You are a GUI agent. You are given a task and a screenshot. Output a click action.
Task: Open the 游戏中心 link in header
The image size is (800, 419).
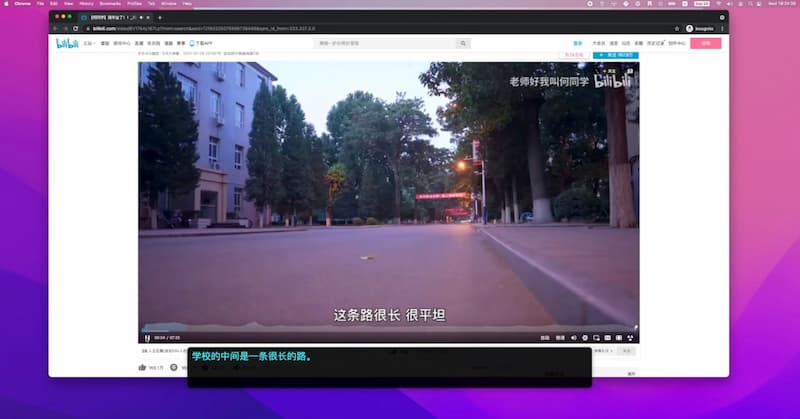(122, 43)
